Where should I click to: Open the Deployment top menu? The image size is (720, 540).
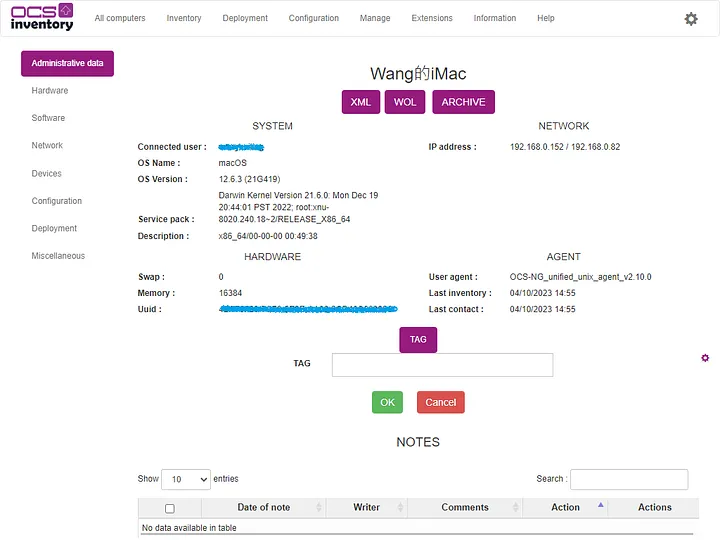tap(245, 18)
